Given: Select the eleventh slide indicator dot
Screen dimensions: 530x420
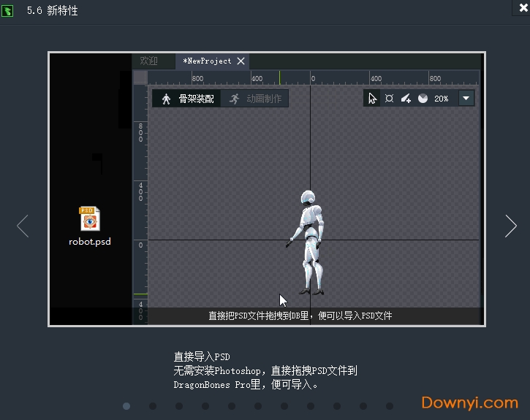Looking at the screenshot, I should (390, 406).
